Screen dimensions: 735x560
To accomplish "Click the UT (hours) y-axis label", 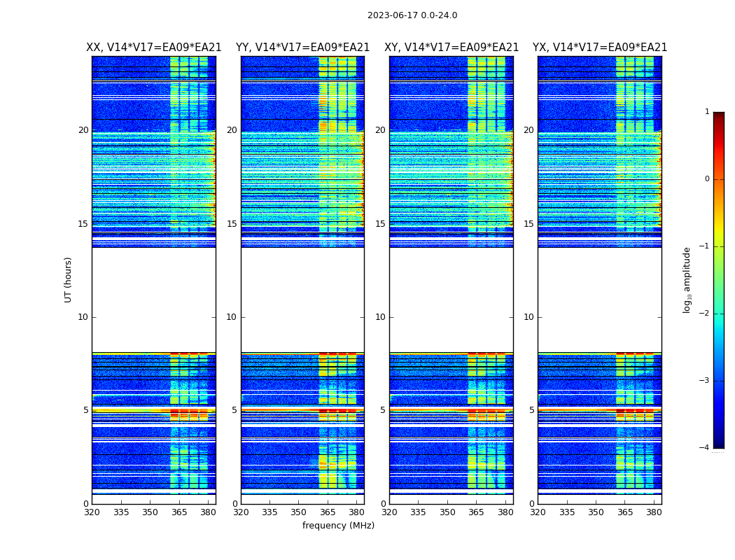I will [69, 279].
